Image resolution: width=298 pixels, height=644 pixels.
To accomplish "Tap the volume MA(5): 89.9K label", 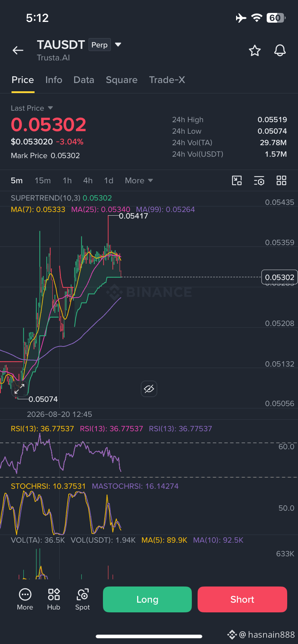I will (x=164, y=540).
